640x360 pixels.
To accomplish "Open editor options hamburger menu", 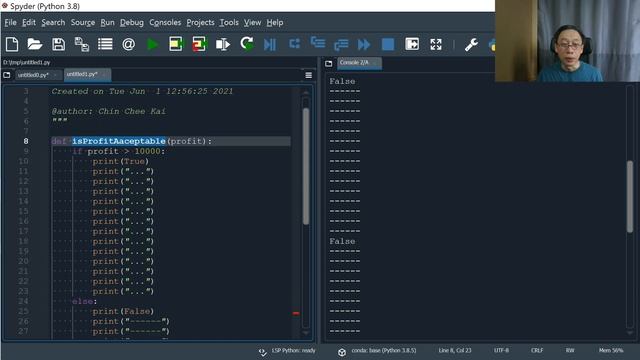I will click(309, 75).
